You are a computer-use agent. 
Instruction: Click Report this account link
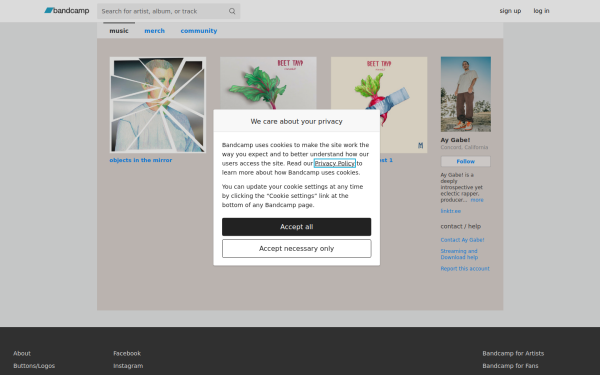465,269
